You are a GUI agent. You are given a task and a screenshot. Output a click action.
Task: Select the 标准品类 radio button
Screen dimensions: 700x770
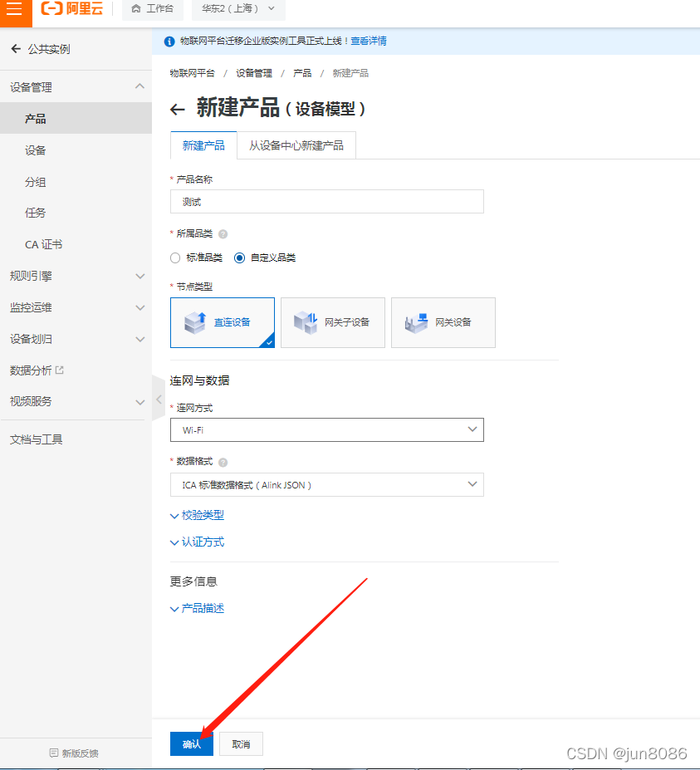(174, 257)
